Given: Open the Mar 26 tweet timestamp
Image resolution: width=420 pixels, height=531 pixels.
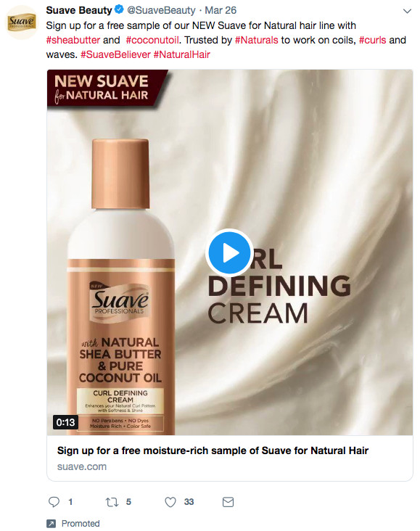Looking at the screenshot, I should (221, 10).
